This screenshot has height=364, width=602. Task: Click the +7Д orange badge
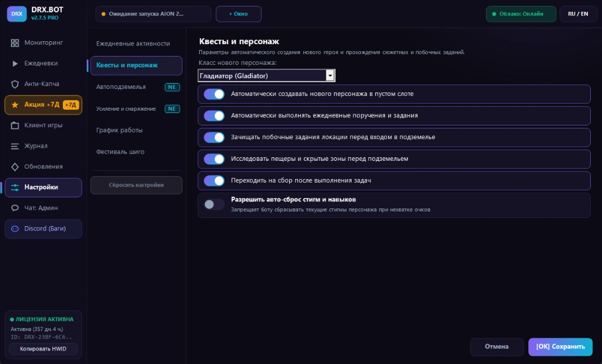[71, 105]
